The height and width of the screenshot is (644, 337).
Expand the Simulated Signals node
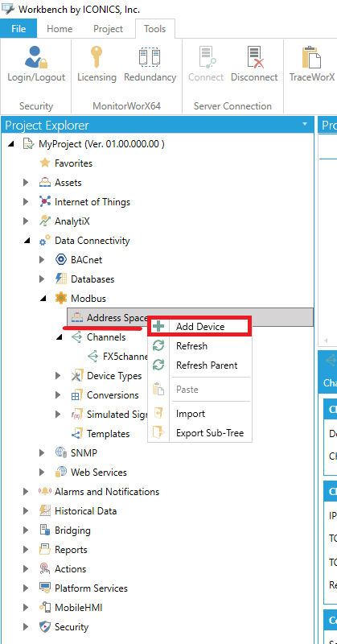[x=58, y=414]
